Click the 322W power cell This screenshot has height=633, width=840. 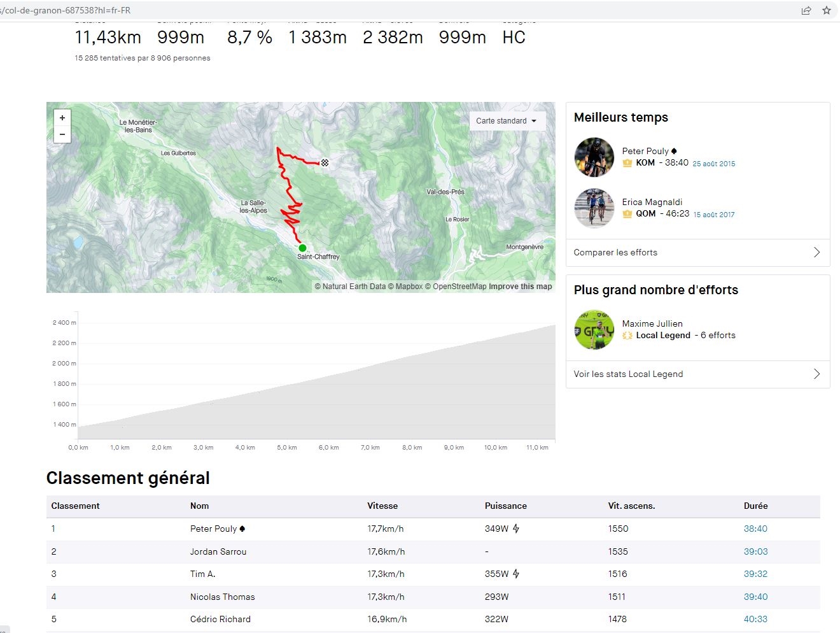coord(496,619)
